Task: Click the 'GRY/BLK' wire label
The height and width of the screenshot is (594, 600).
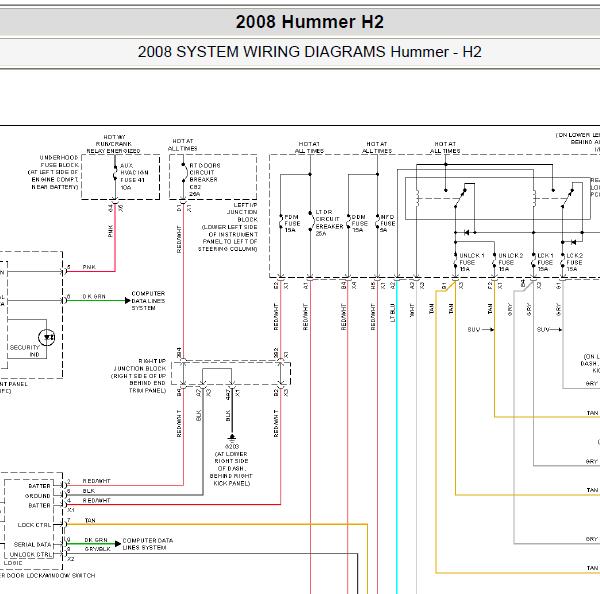Action: (98, 549)
